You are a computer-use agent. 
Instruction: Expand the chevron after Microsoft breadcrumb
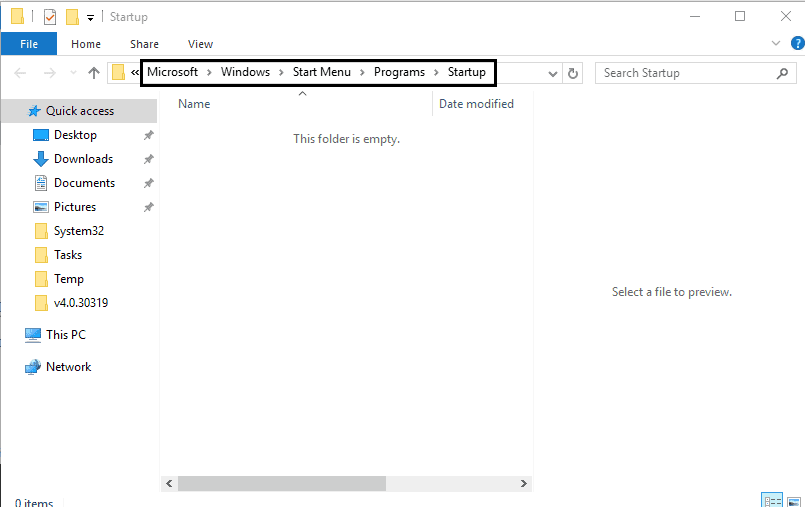pos(209,72)
